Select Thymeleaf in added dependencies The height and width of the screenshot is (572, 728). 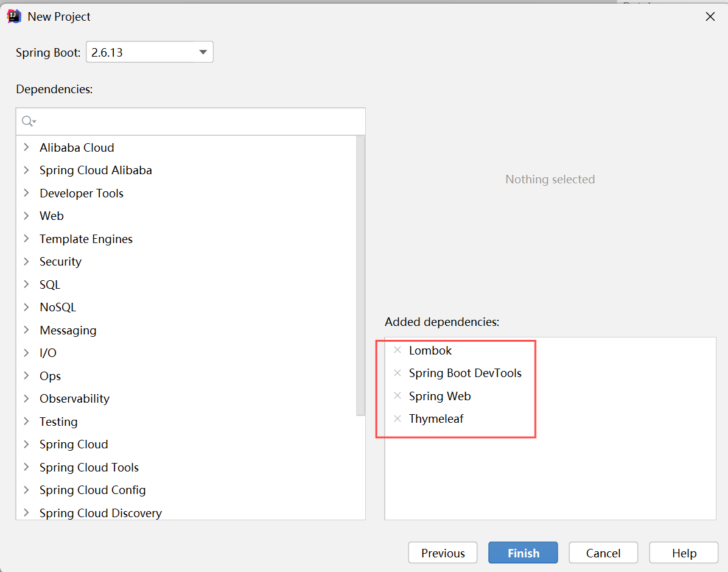[436, 418]
